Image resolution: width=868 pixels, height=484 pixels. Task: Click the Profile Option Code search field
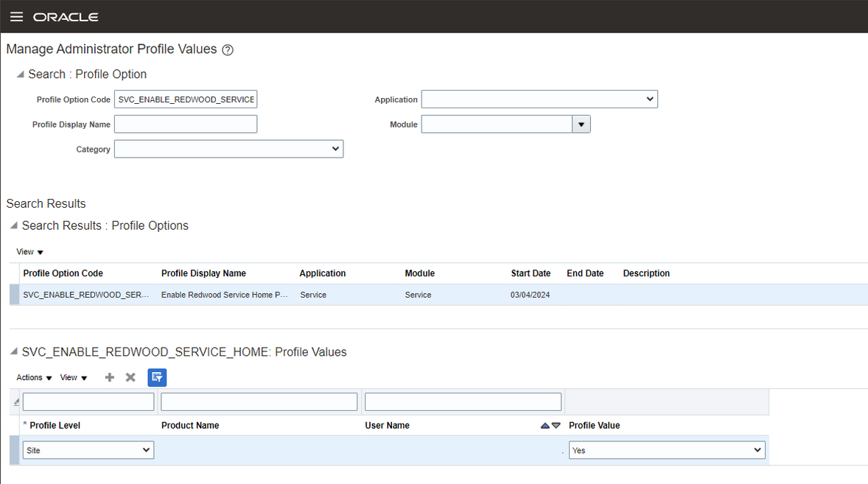pyautogui.click(x=186, y=99)
